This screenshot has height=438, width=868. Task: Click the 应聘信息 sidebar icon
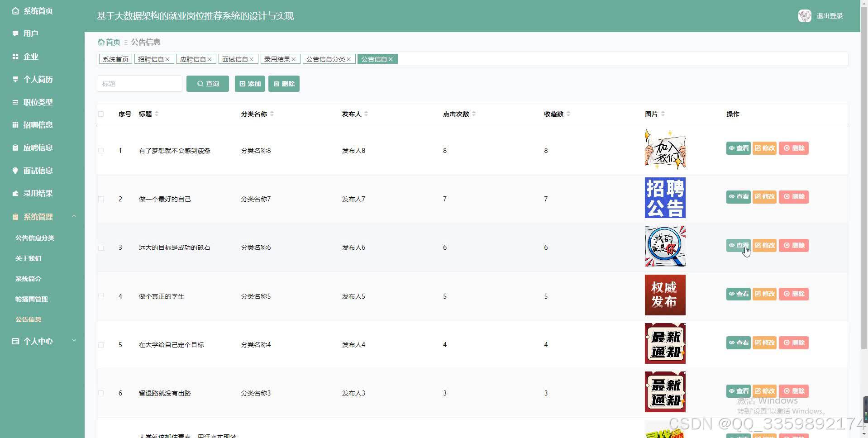pos(15,148)
